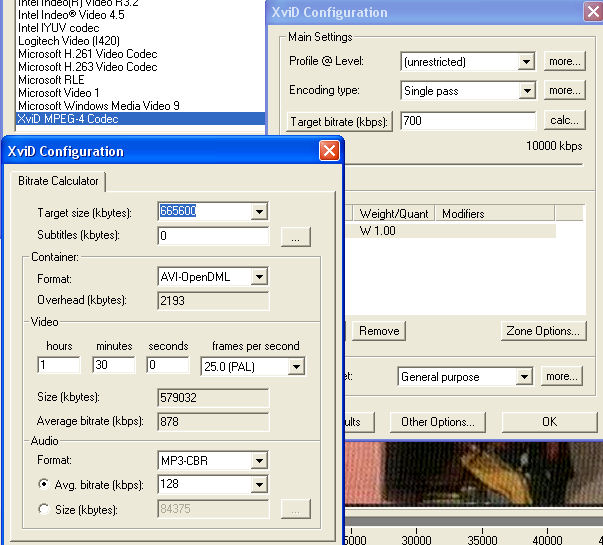Open the General purpose preset dropdown
Viewport: 603px width, 545px height.
[524, 377]
